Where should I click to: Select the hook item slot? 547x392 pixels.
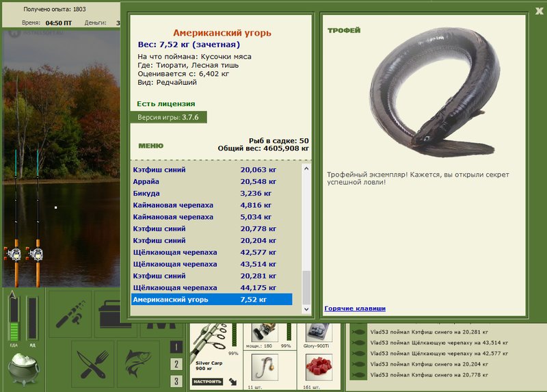265,367
